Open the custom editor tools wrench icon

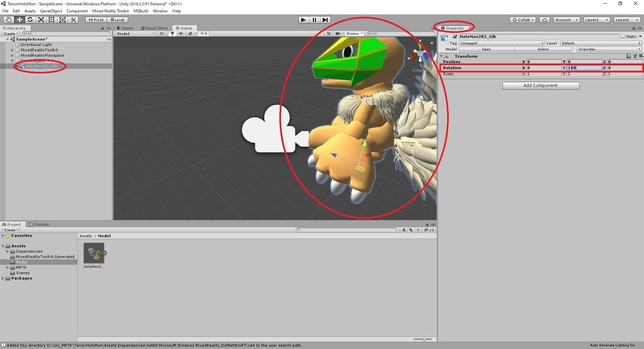[x=74, y=20]
